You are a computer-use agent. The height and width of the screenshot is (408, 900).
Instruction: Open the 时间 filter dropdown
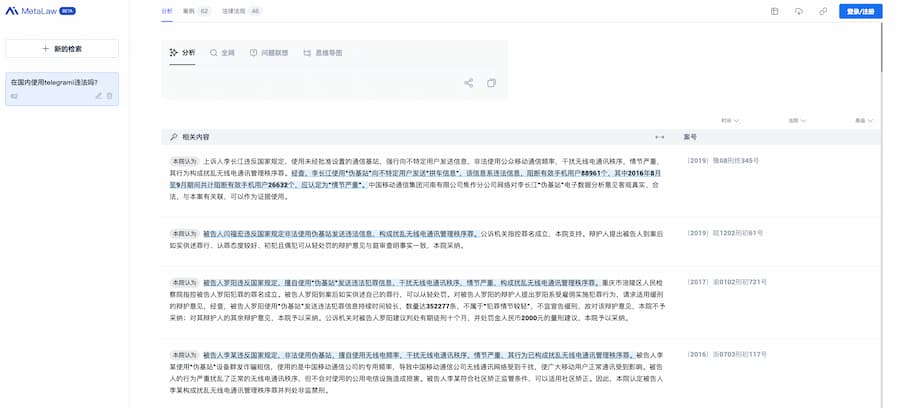click(x=730, y=121)
